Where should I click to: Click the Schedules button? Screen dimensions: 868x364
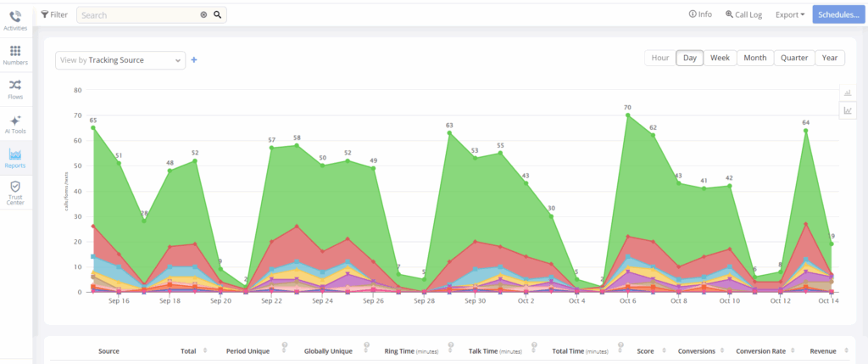point(838,14)
